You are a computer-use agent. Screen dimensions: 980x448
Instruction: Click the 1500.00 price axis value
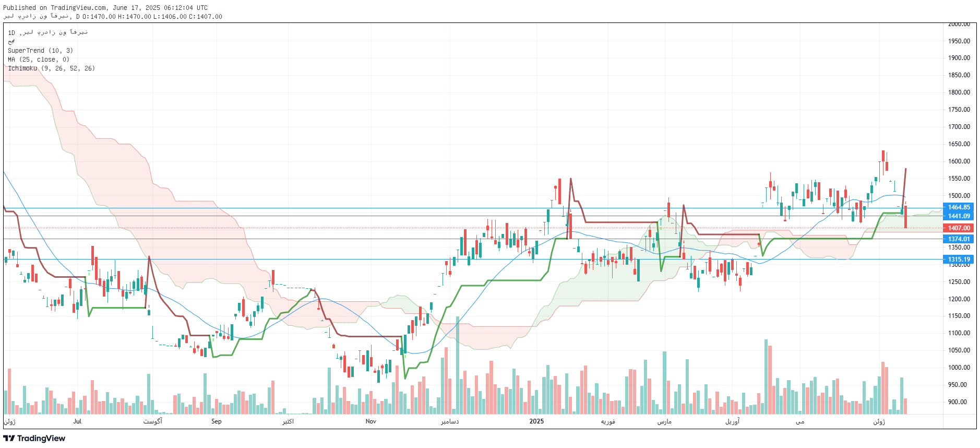(x=959, y=196)
